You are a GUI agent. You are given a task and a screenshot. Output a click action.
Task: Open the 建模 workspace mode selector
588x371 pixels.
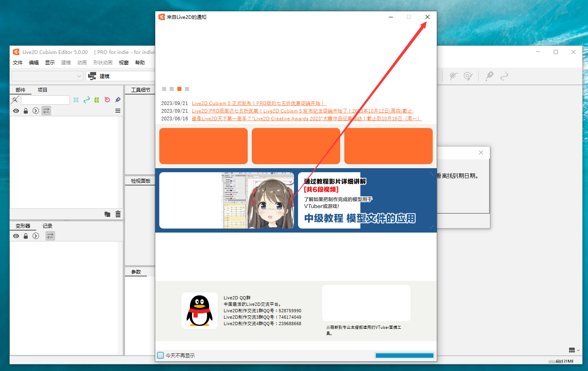click(x=121, y=76)
